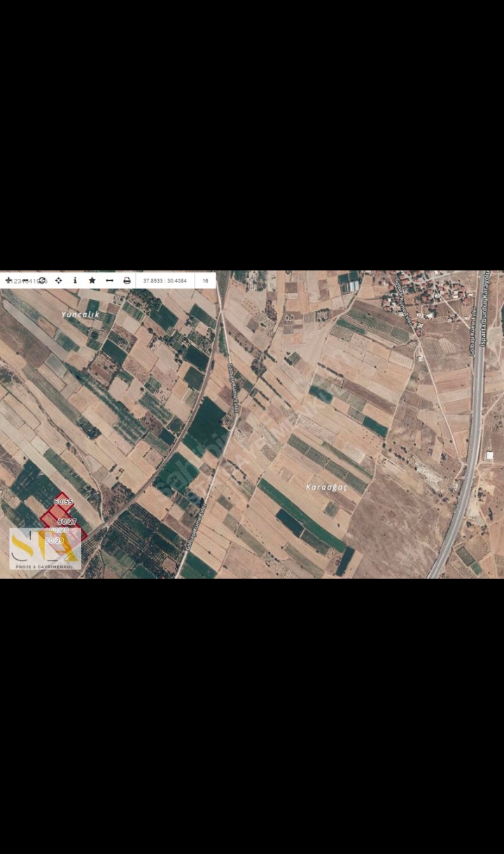Select parcel labeled 60/27

[x=67, y=521]
